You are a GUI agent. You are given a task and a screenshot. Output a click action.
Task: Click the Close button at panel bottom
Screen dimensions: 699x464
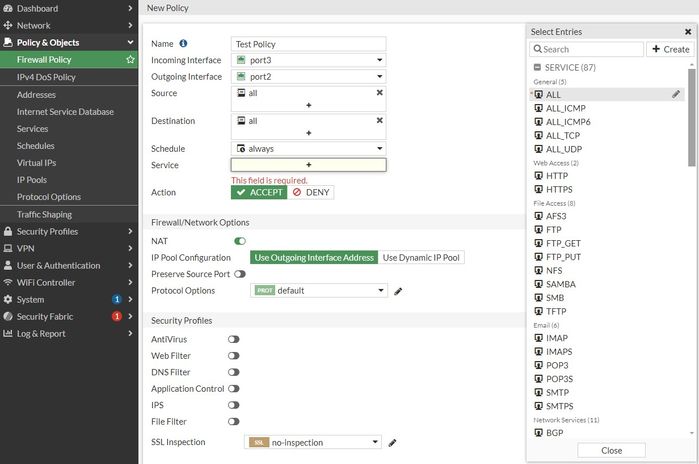coord(611,450)
